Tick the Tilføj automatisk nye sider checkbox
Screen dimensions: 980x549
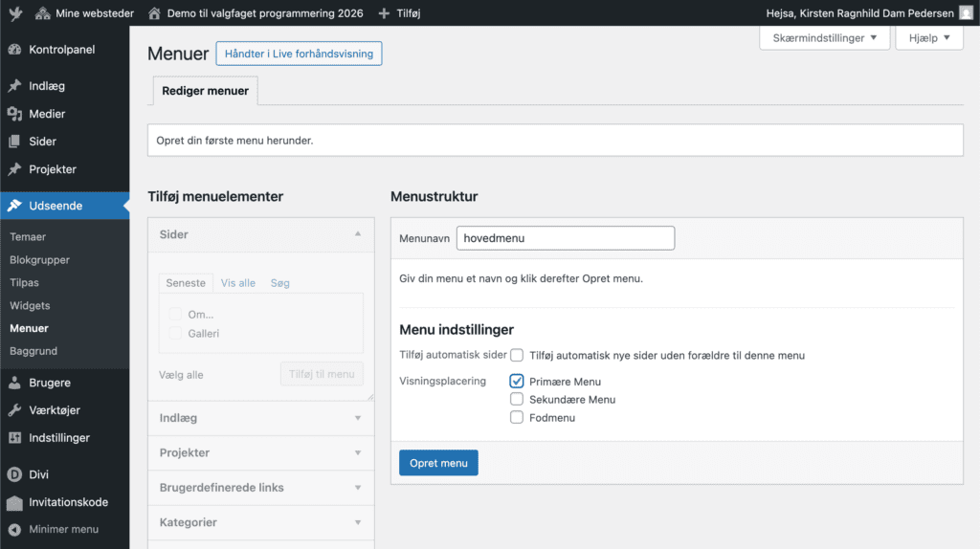pos(517,355)
